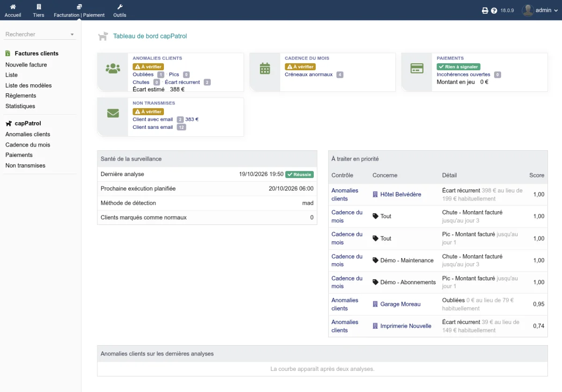
Task: Click the Réussie status badge
Action: point(300,174)
